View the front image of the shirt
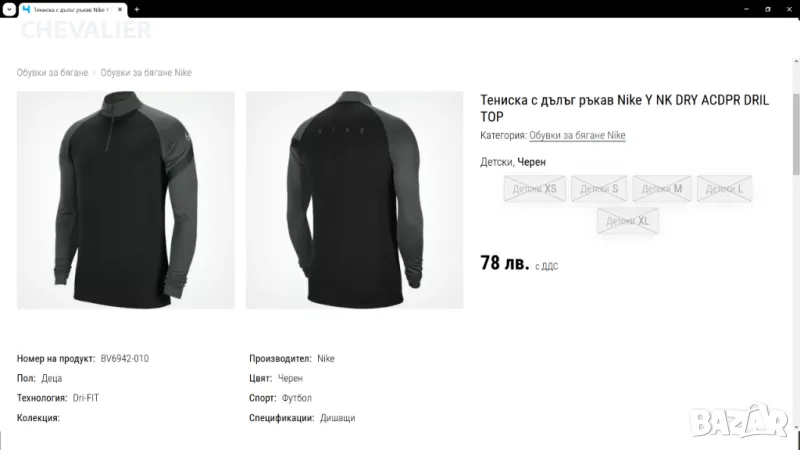800x450 pixels. click(126, 200)
